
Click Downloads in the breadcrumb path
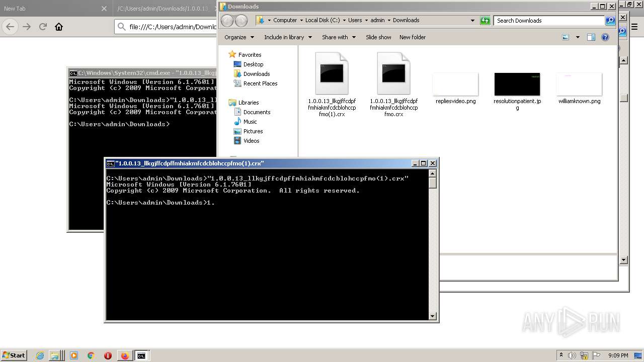click(406, 21)
